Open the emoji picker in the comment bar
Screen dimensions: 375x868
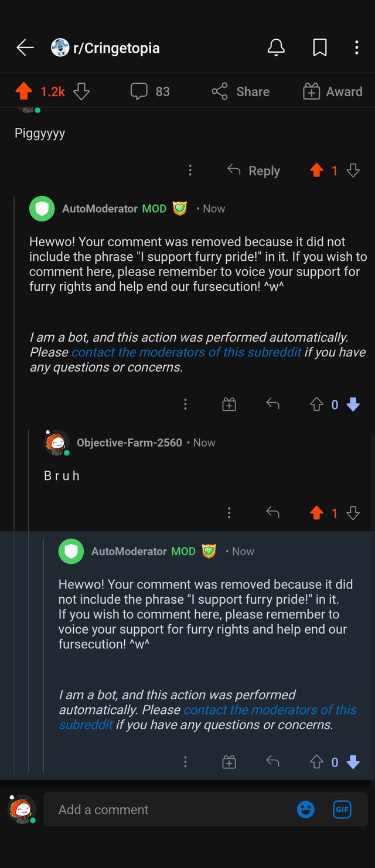pyautogui.click(x=306, y=809)
